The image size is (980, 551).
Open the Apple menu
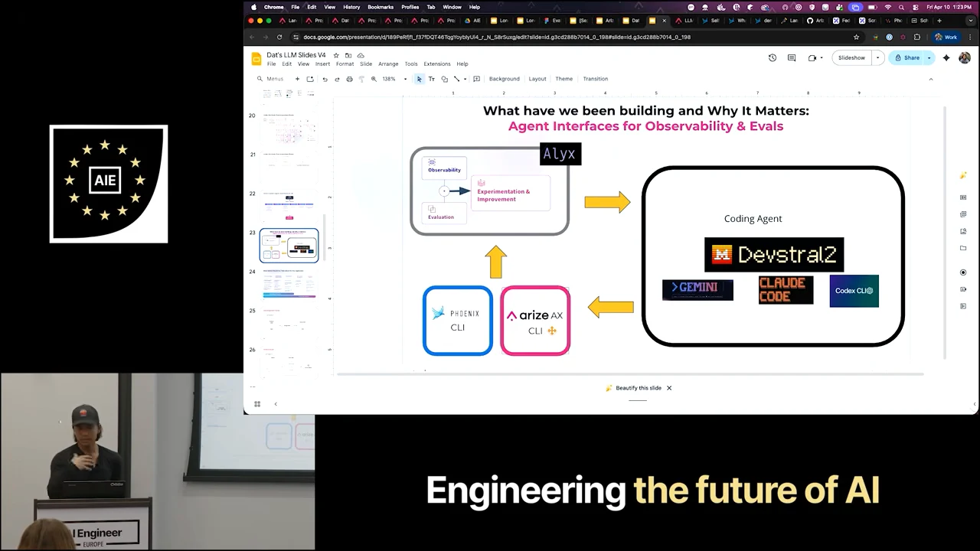tap(254, 7)
